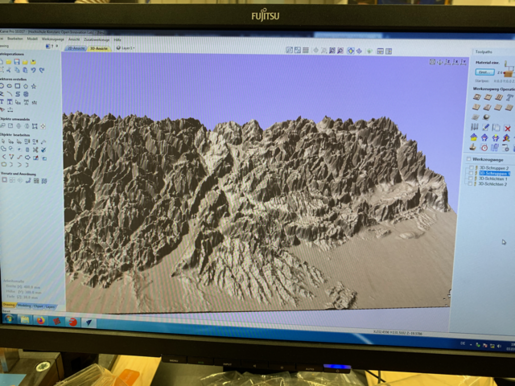Select the Draw Rectangle tool
The width and height of the screenshot is (515, 386).
(17, 86)
